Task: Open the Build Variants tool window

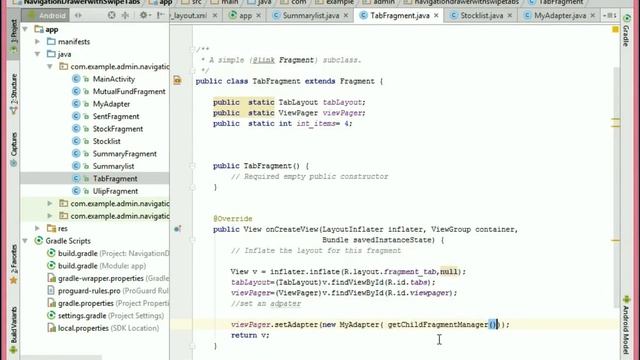Action: [13, 330]
